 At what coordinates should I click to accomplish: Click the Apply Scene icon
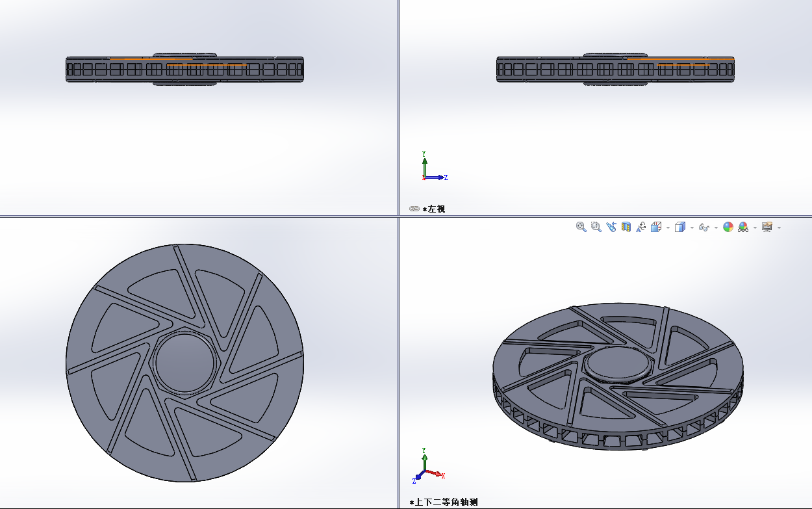(x=743, y=227)
